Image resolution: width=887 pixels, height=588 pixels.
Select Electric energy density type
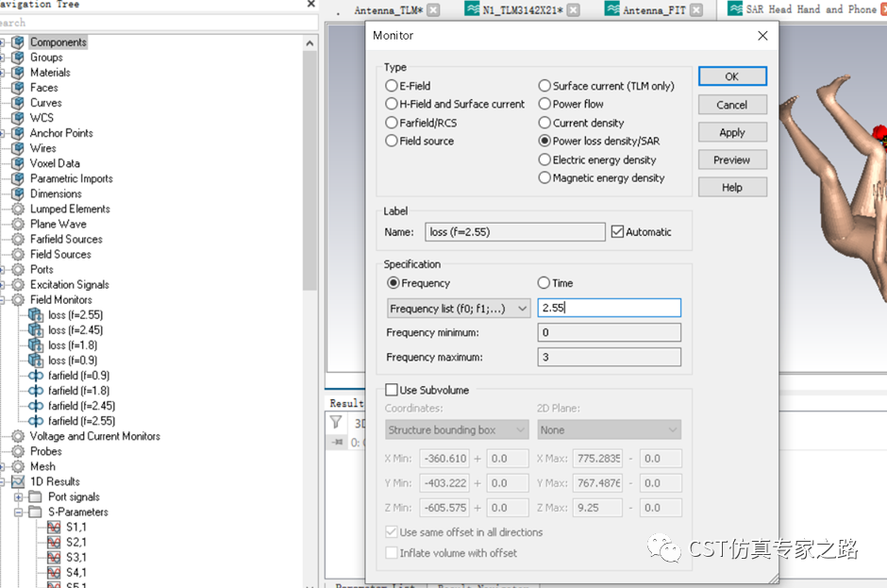click(544, 160)
